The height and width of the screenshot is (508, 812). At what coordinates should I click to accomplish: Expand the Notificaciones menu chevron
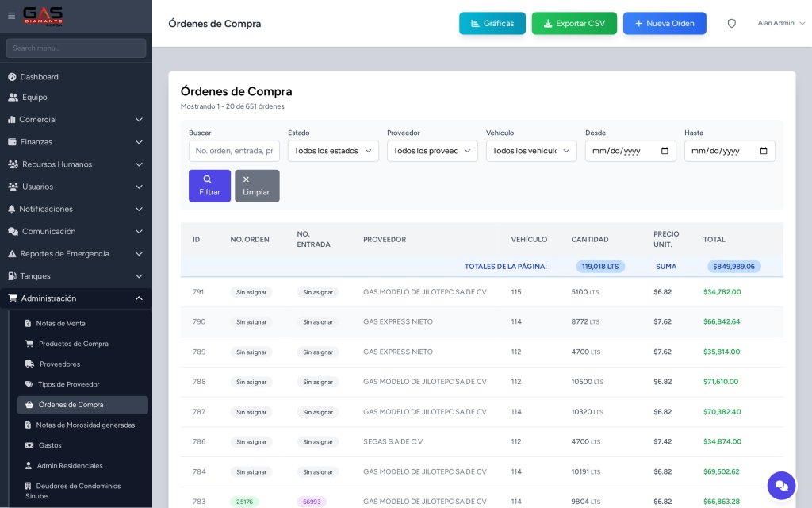point(139,209)
